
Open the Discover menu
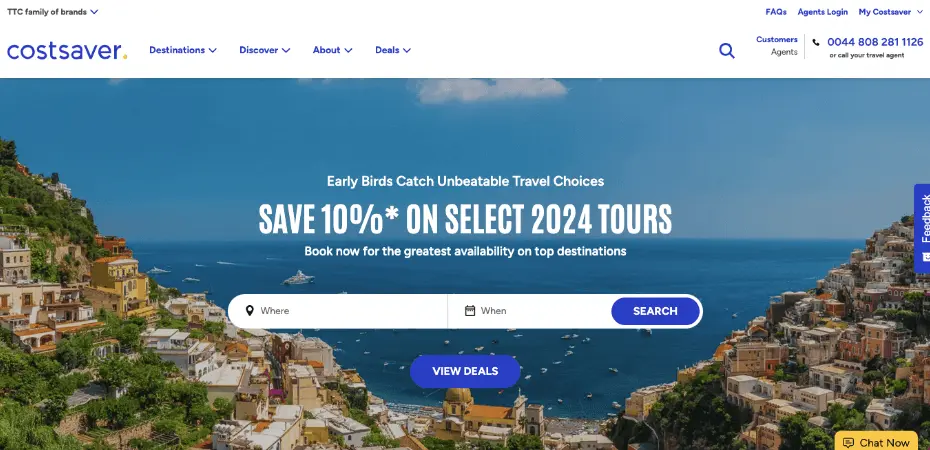coord(265,50)
